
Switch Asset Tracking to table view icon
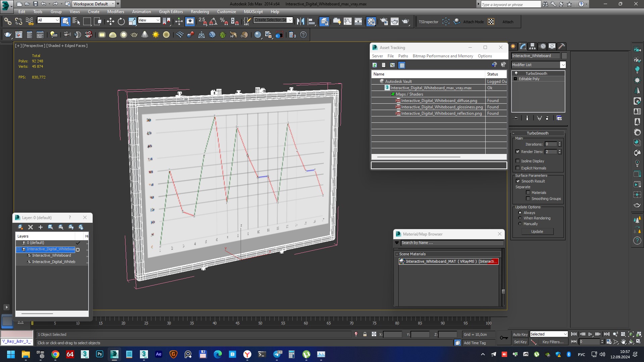(x=402, y=65)
